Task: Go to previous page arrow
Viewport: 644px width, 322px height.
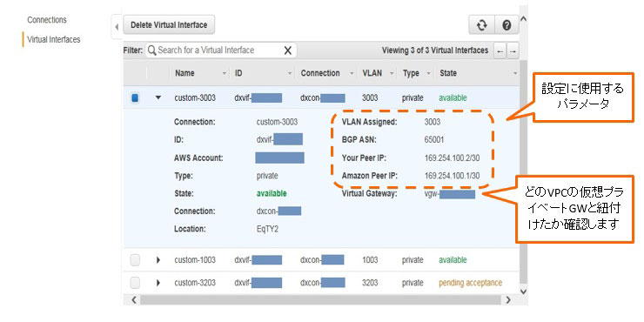Action: click(500, 51)
